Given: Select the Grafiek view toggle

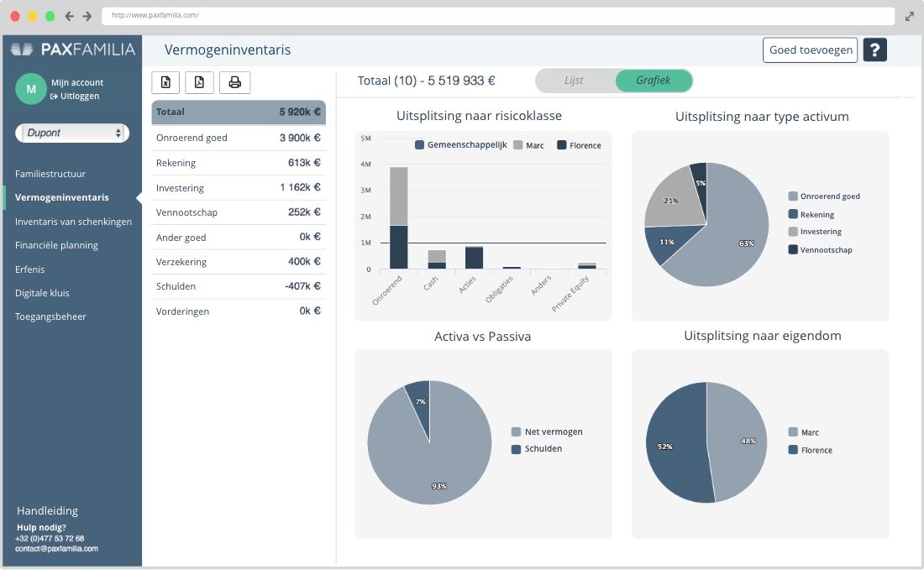Looking at the screenshot, I should pyautogui.click(x=654, y=81).
